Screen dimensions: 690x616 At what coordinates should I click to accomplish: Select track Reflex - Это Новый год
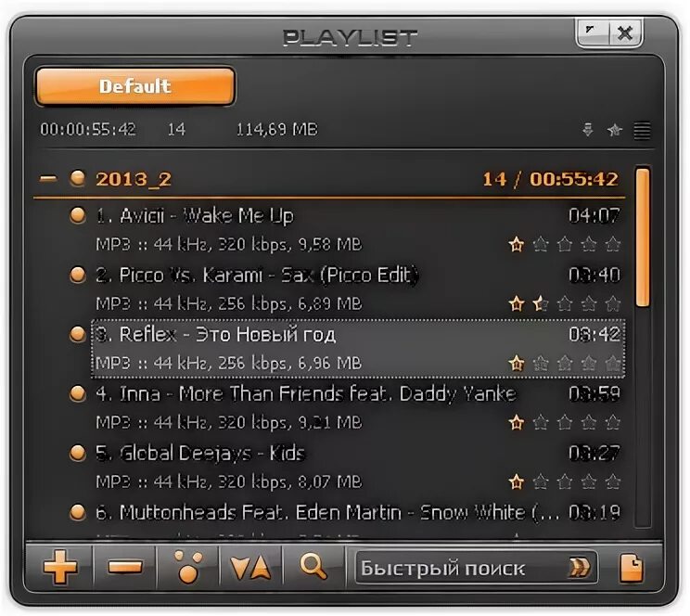click(x=358, y=349)
